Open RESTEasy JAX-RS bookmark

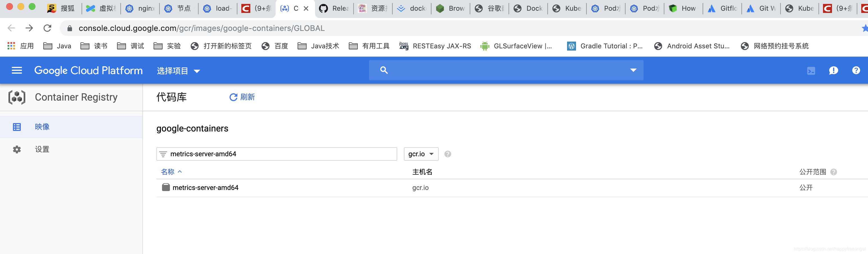(435, 46)
